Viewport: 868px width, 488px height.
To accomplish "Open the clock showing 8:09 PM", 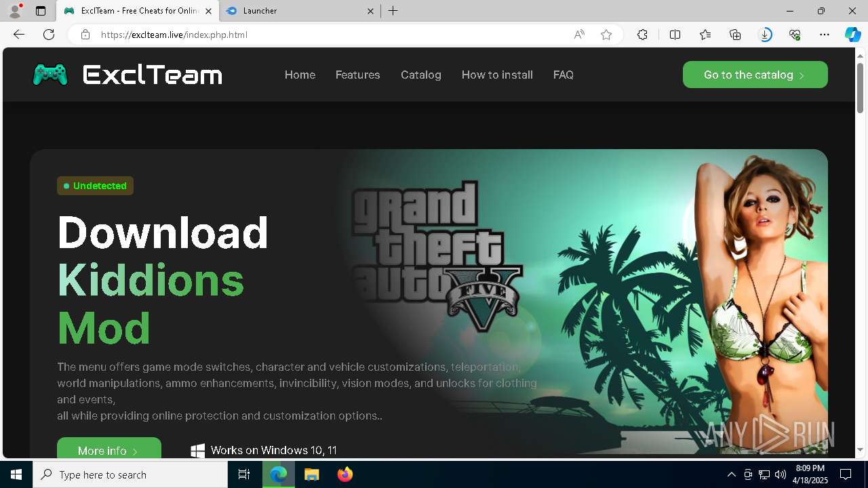I will [810, 474].
